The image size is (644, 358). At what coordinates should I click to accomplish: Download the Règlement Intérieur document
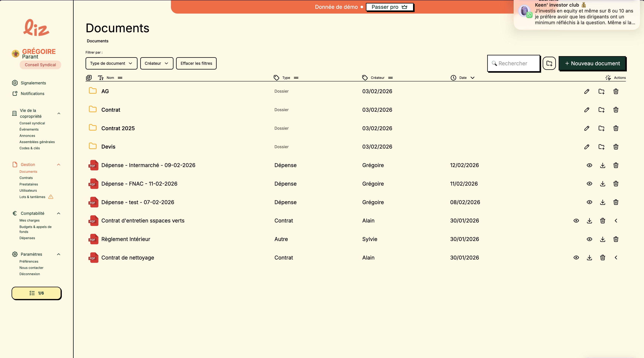[603, 239]
